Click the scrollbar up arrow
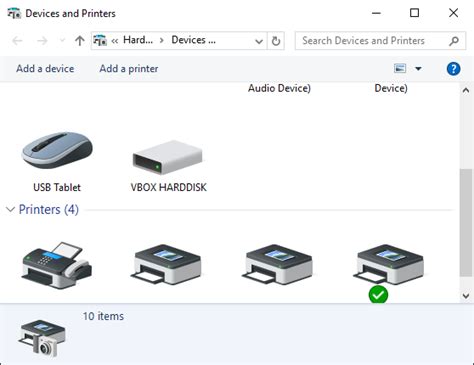474x365 pixels. pos(466,90)
